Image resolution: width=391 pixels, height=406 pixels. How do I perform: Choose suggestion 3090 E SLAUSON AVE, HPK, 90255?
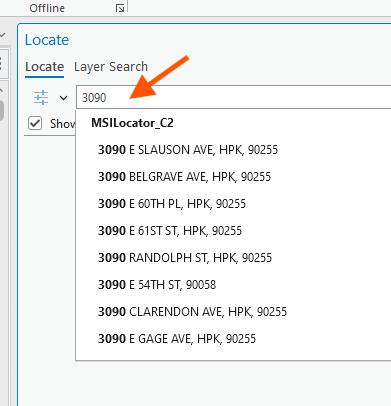[x=233, y=150]
